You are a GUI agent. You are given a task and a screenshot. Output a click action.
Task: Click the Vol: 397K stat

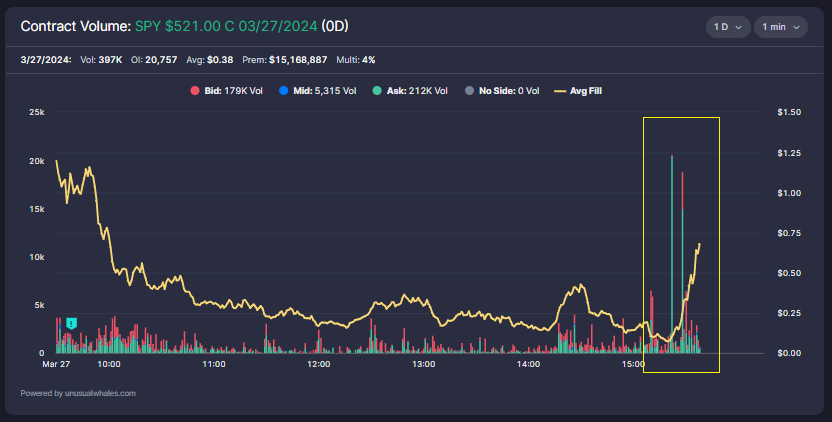tap(101, 60)
